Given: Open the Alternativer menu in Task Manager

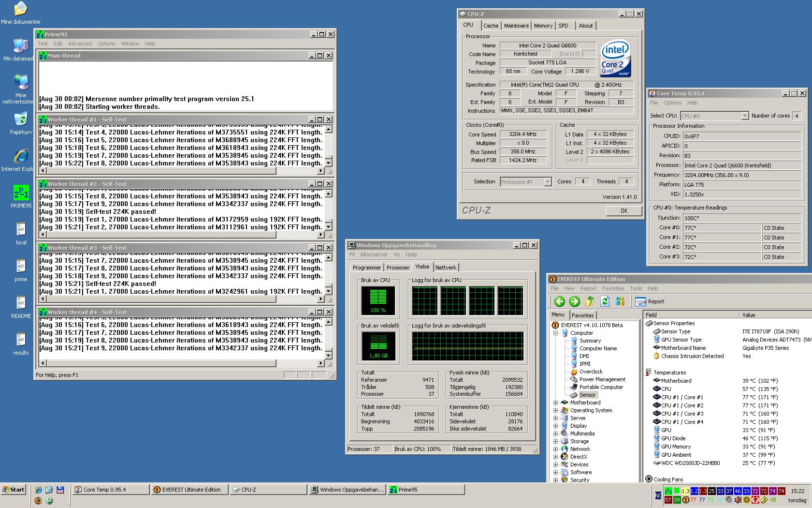Looking at the screenshot, I should (374, 254).
